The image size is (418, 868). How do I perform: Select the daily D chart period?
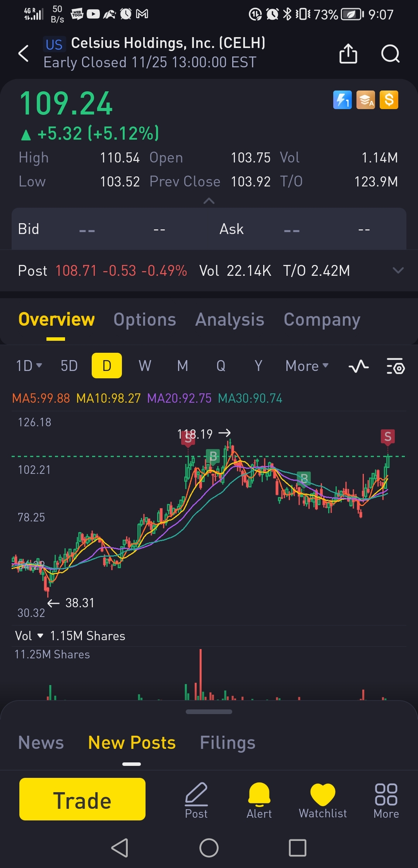pyautogui.click(x=107, y=366)
